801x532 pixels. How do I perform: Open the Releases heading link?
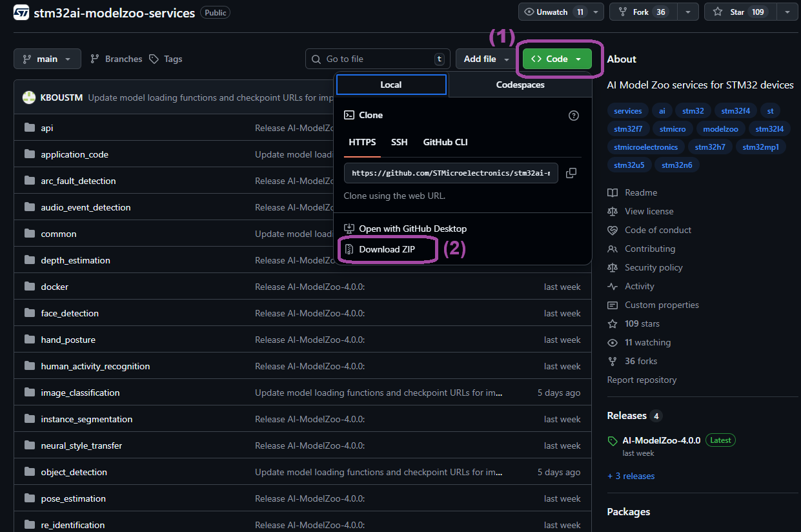(627, 416)
